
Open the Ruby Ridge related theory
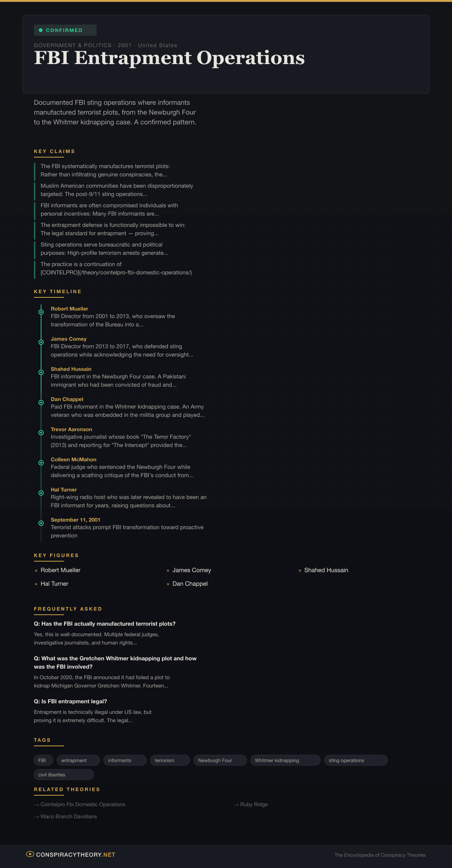253,804
